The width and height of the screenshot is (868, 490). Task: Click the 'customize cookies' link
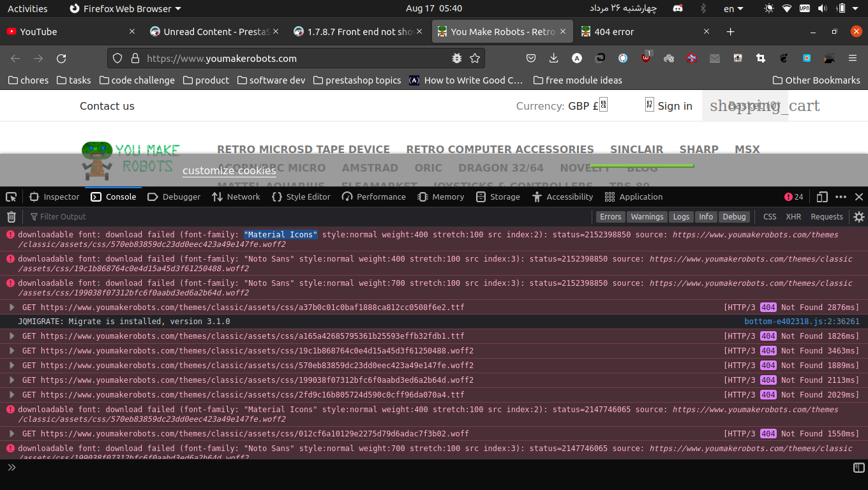point(229,170)
